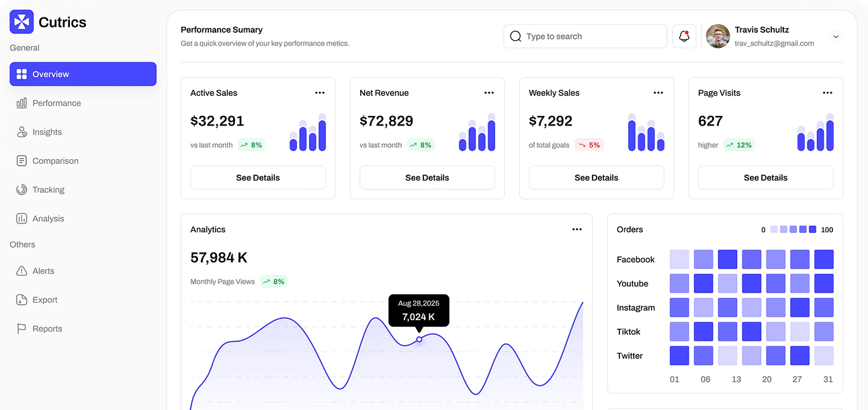Expand the Travis Schultz account dropdown
868x410 pixels.
[836, 37]
